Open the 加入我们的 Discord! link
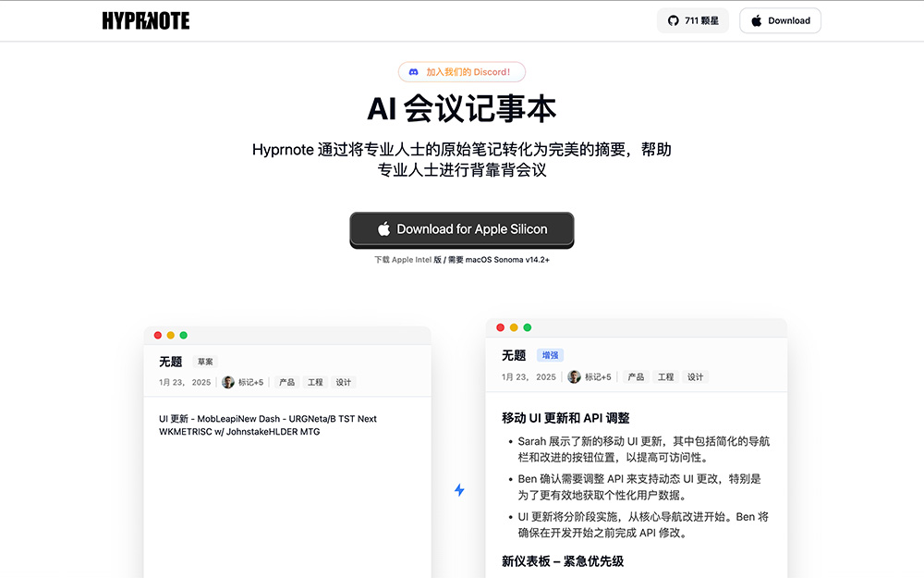This screenshot has height=578, width=924. (x=461, y=72)
